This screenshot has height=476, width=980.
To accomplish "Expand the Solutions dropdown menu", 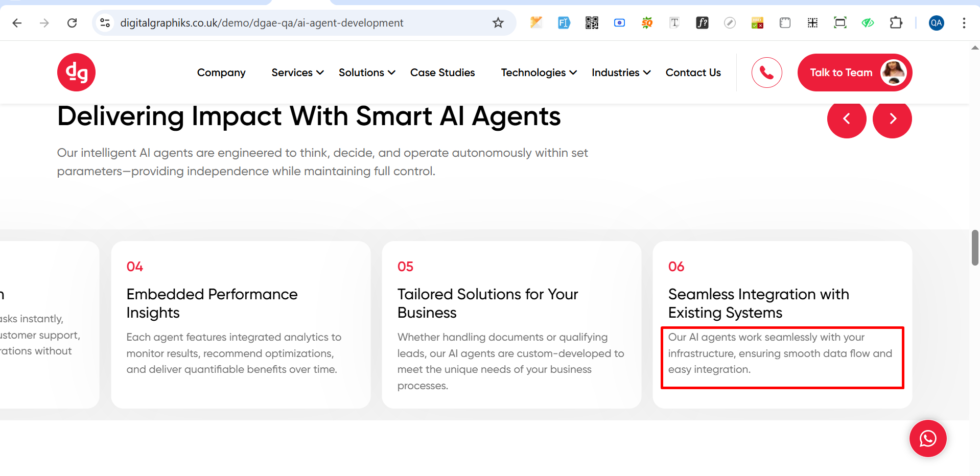I will (x=366, y=73).
